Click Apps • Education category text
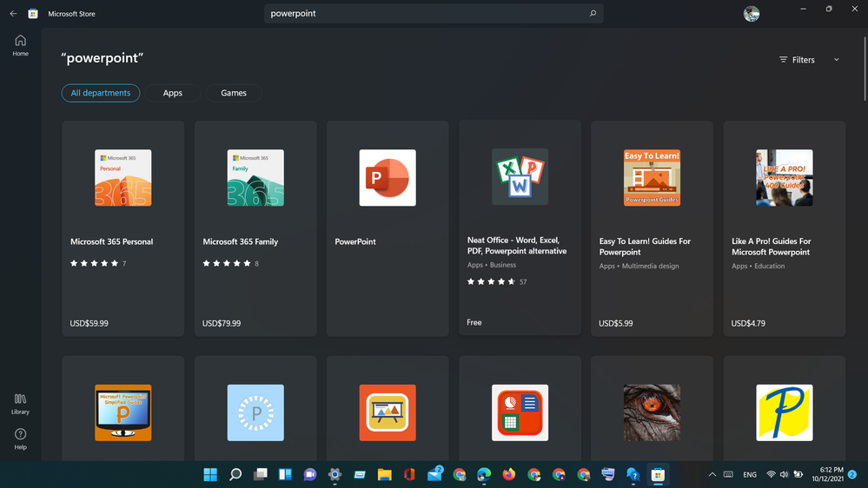868x488 pixels. (x=758, y=266)
